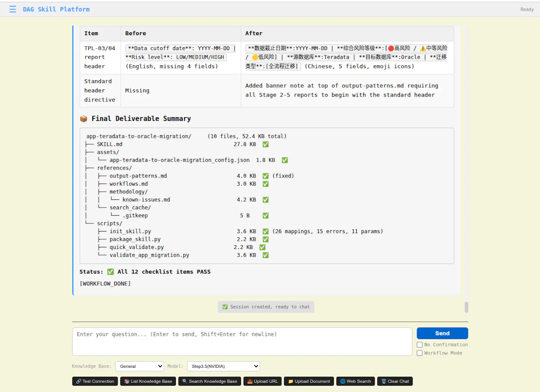
Task: Click the Ready status indicator
Action: point(527,9)
